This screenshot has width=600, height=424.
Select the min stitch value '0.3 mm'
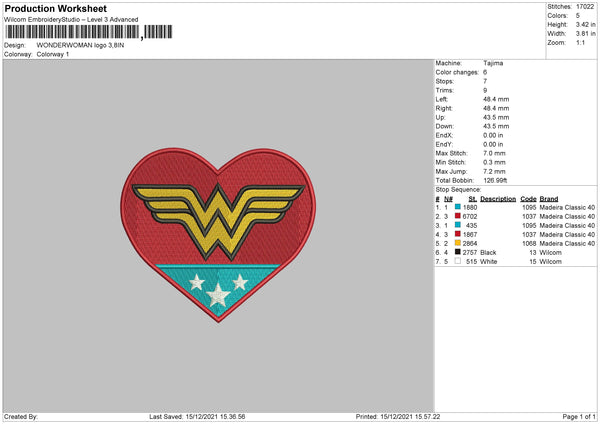point(494,162)
